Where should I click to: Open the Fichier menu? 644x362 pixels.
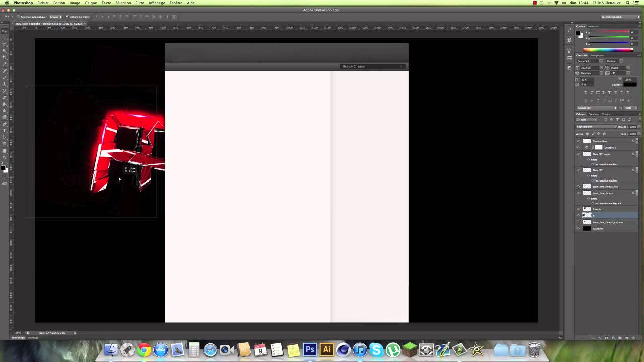coord(43,3)
